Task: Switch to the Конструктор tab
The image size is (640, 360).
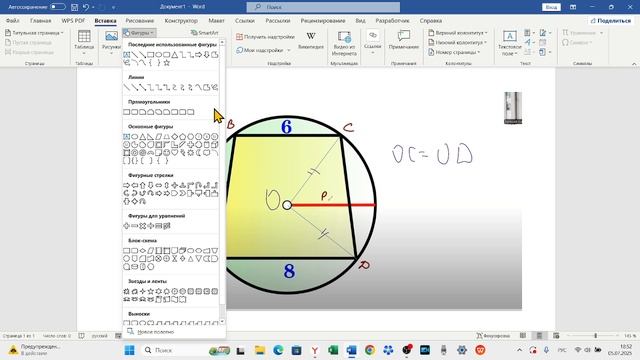Action: (181, 20)
